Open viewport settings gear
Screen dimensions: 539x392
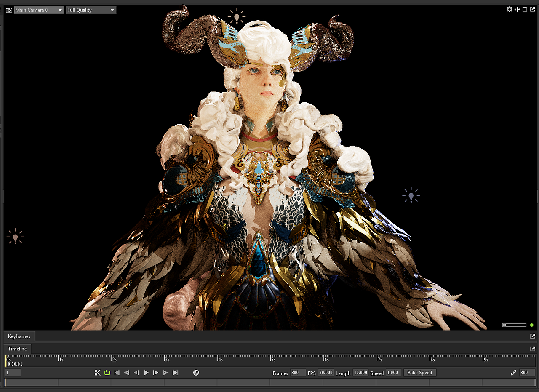pos(509,9)
